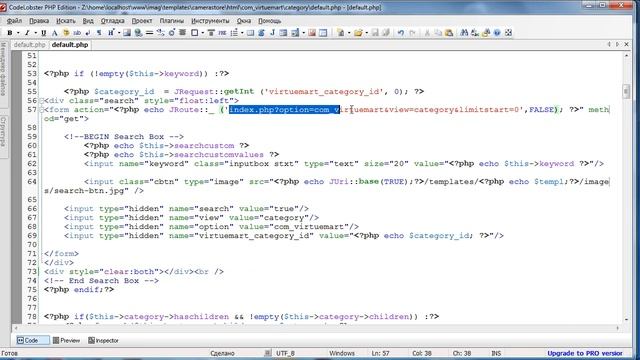640x360 pixels.
Task: Open the Плагины menu
Action: point(171,21)
